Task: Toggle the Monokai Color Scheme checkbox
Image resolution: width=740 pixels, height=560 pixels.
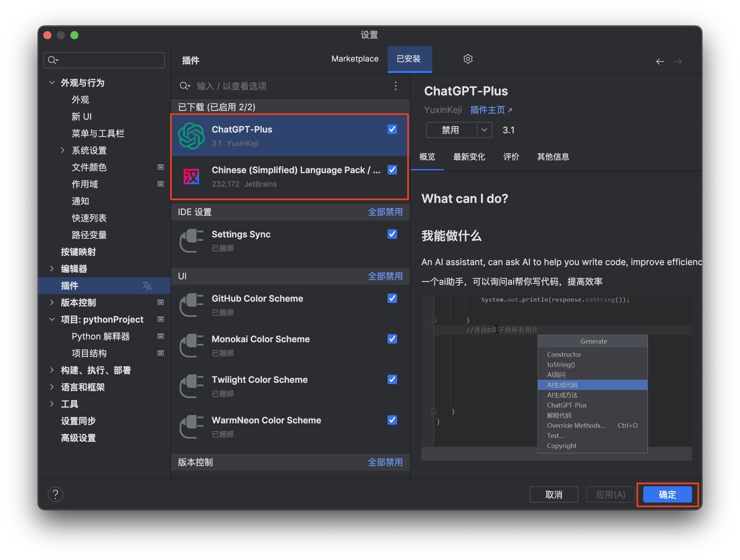Action: coord(392,339)
